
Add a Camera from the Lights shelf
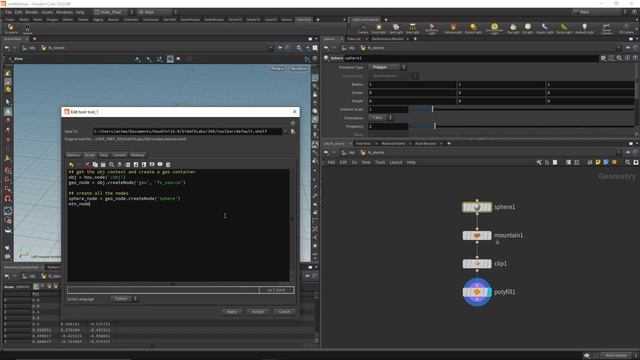point(362,29)
